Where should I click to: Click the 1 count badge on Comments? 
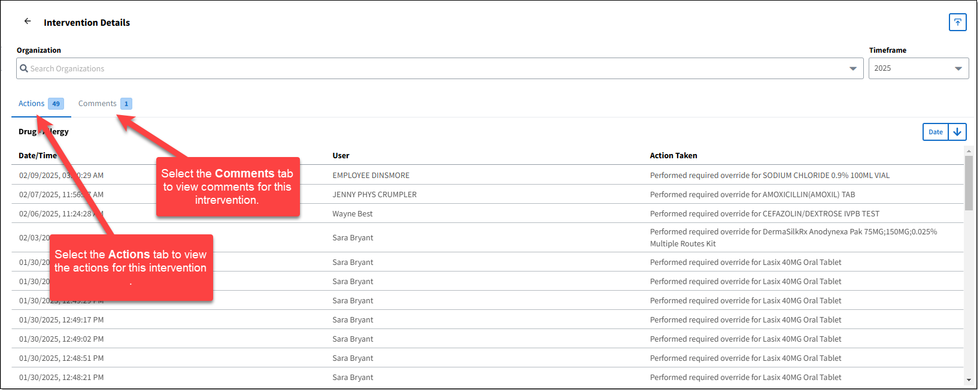click(x=126, y=104)
